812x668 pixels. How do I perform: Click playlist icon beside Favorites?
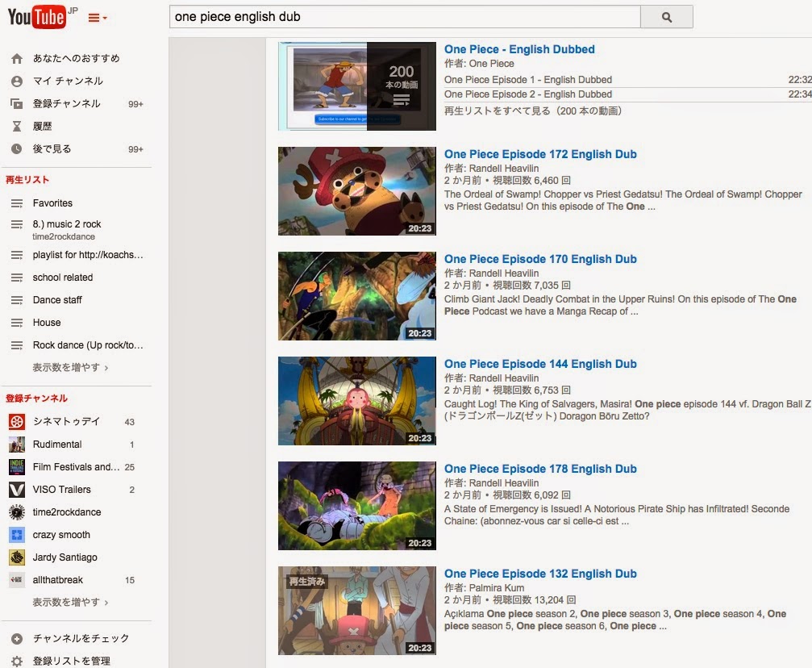(17, 203)
